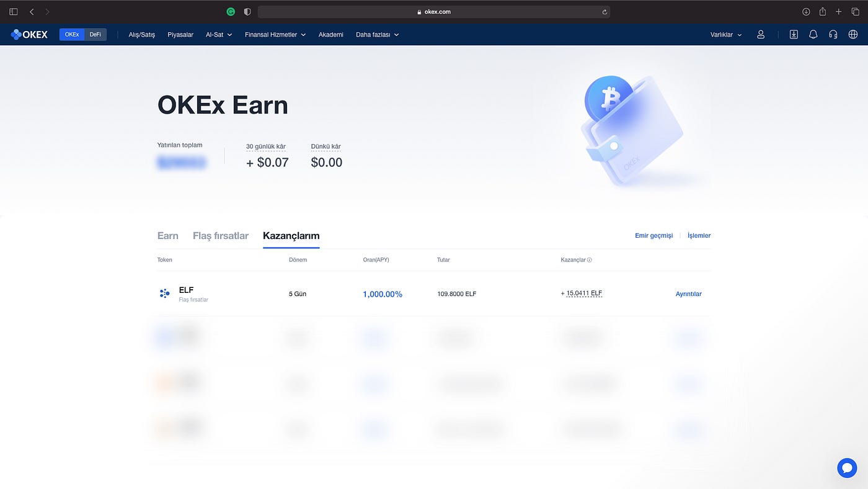Go forward with browser forward arrow
This screenshot has width=868, height=489.
pyautogui.click(x=48, y=12)
